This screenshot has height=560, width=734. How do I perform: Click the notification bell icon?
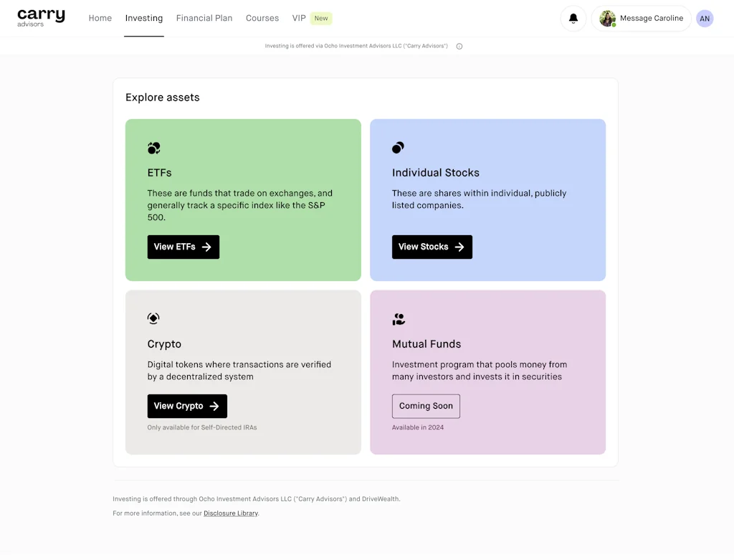tap(573, 19)
